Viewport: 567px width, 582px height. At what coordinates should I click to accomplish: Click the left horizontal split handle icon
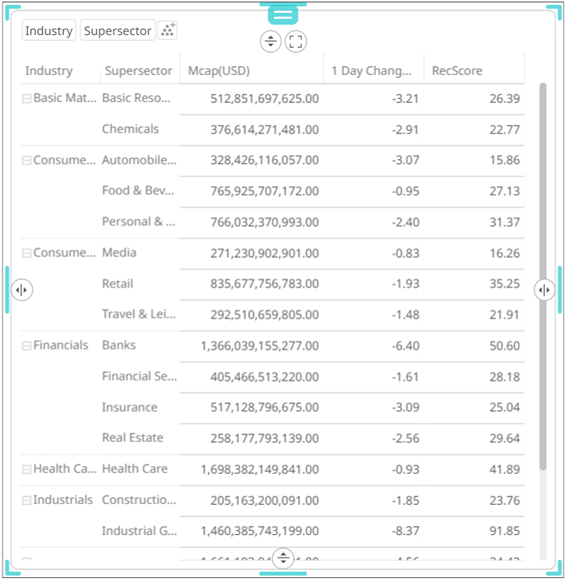[x=22, y=290]
